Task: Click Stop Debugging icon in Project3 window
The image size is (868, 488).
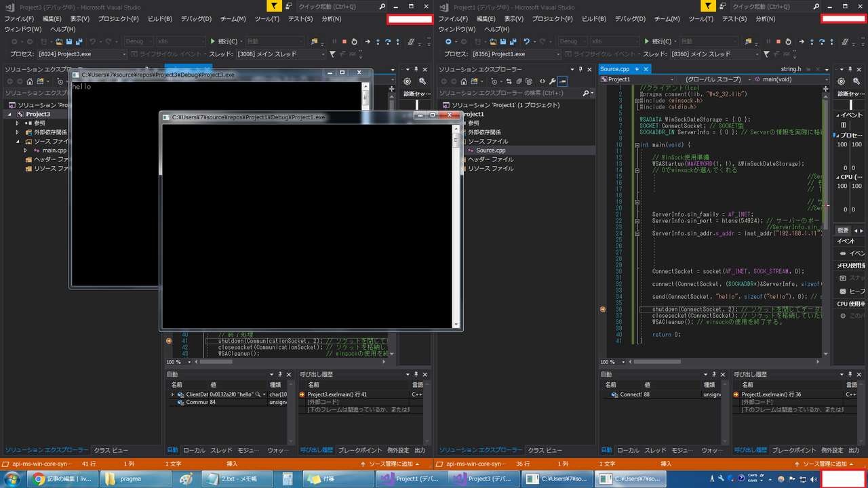Action: tap(344, 41)
